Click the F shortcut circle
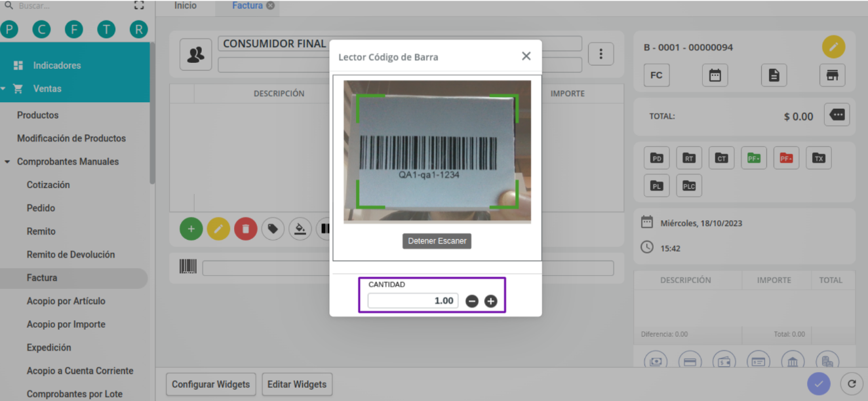Screen dimensions: 868x401 (73, 29)
